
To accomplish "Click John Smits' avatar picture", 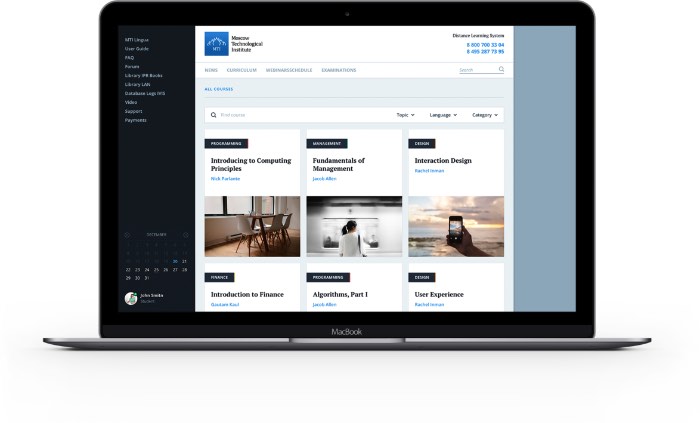I will point(130,298).
